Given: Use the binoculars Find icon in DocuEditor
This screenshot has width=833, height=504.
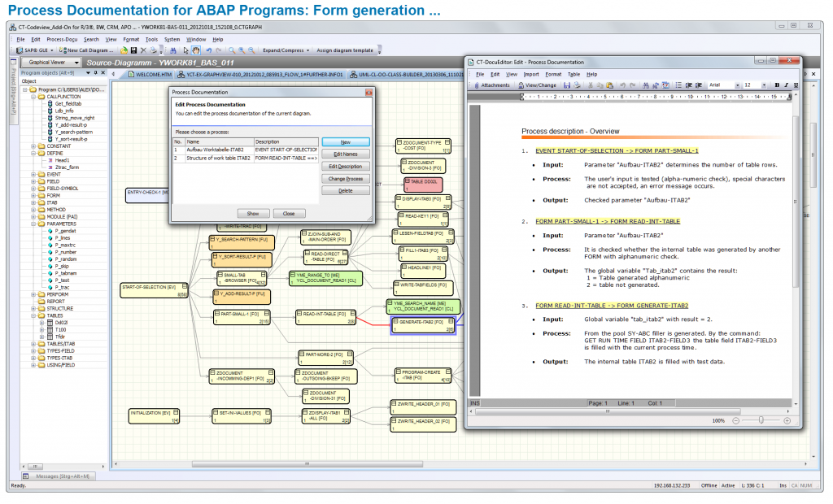Looking at the screenshot, I should coord(646,85).
